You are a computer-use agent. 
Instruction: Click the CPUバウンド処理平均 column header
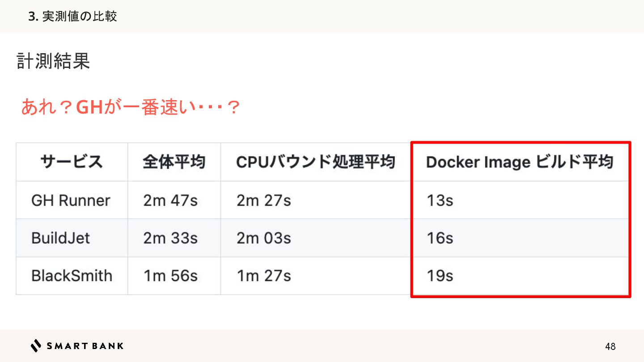[315, 162]
